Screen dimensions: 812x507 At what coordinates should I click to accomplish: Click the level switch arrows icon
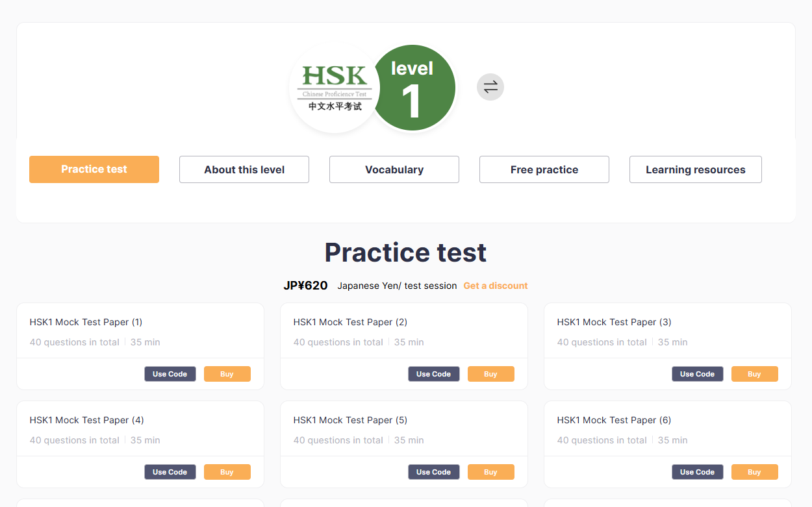click(x=490, y=87)
